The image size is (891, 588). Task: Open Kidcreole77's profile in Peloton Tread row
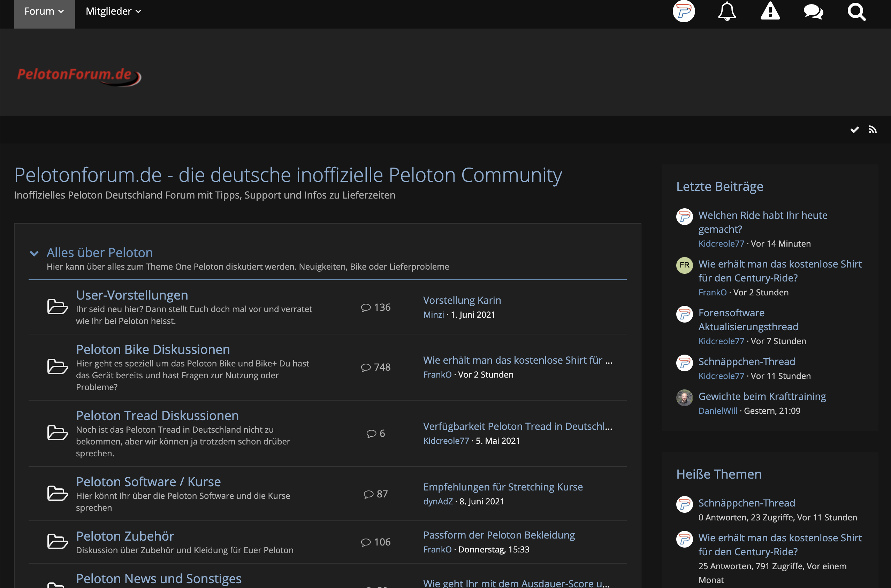pyautogui.click(x=446, y=441)
